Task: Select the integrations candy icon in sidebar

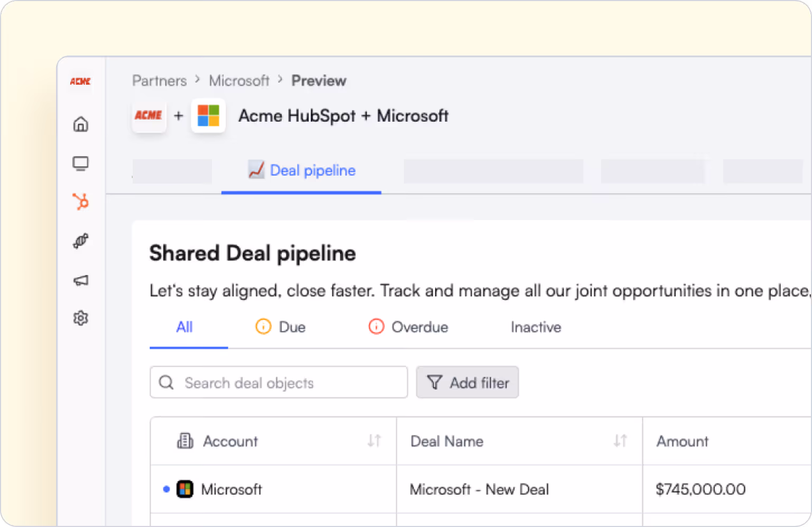Action: tap(80, 241)
